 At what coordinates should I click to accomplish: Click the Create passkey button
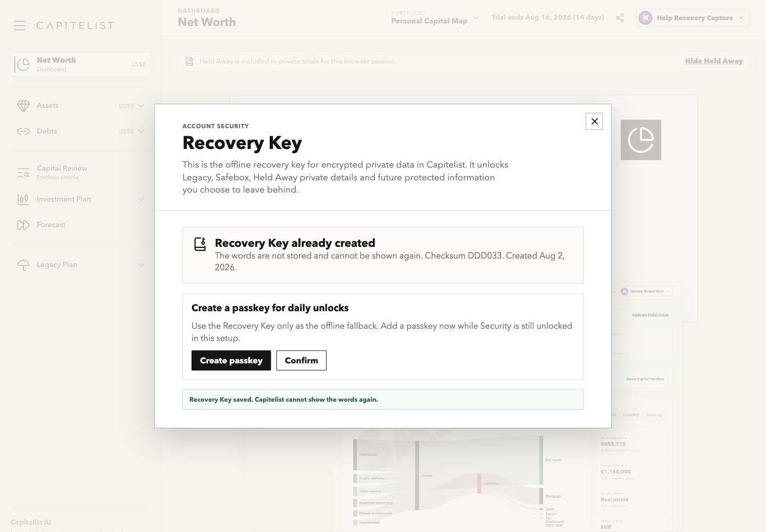[231, 361]
